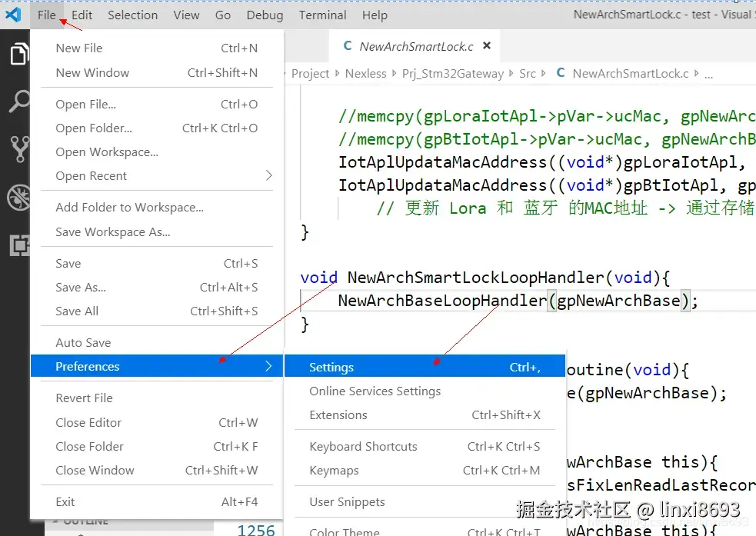The image size is (756, 536).
Task: Open Keyboard Shortcuts entry
Action: point(425,446)
